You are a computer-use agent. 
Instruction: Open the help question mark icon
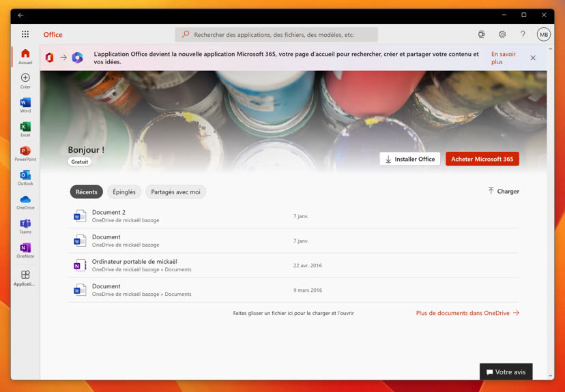point(523,35)
